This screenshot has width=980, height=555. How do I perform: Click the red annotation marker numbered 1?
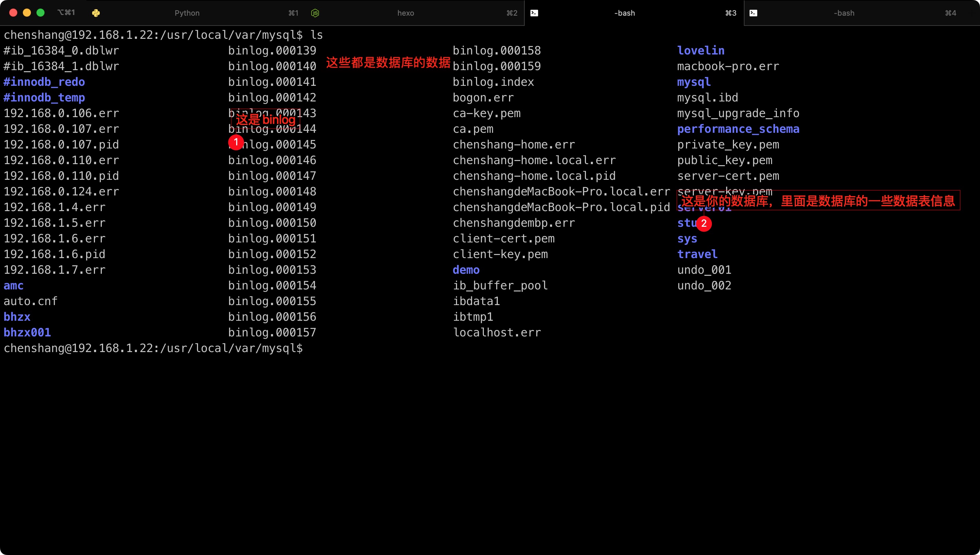click(236, 142)
